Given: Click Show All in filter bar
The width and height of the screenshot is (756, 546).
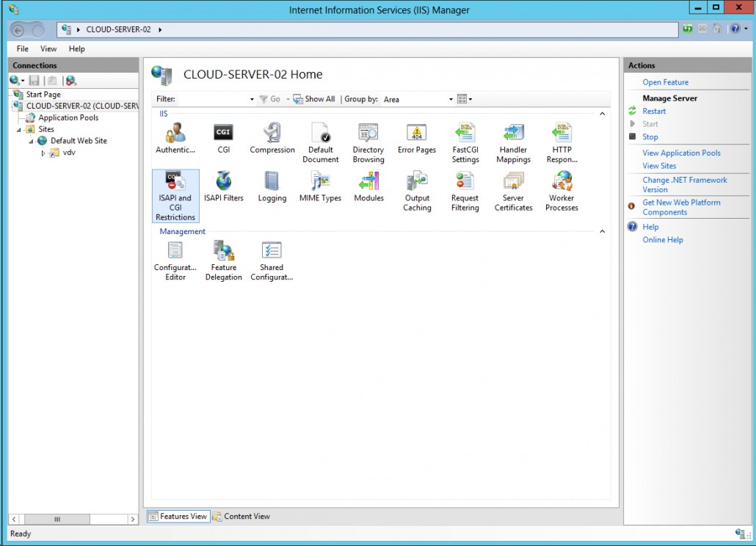Looking at the screenshot, I should (314, 99).
